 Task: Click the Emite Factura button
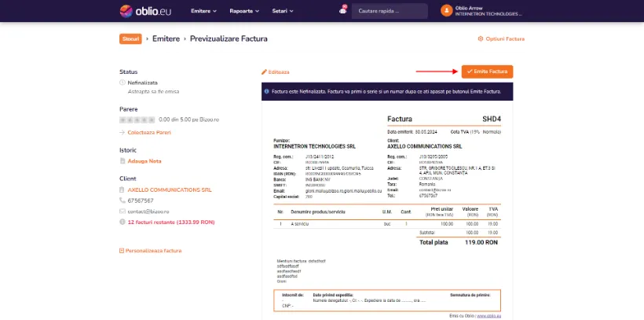point(487,72)
